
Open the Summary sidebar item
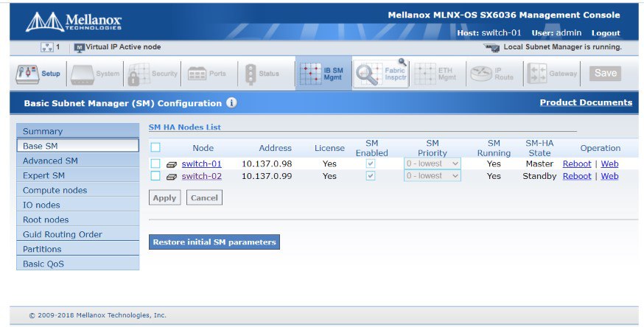point(77,131)
